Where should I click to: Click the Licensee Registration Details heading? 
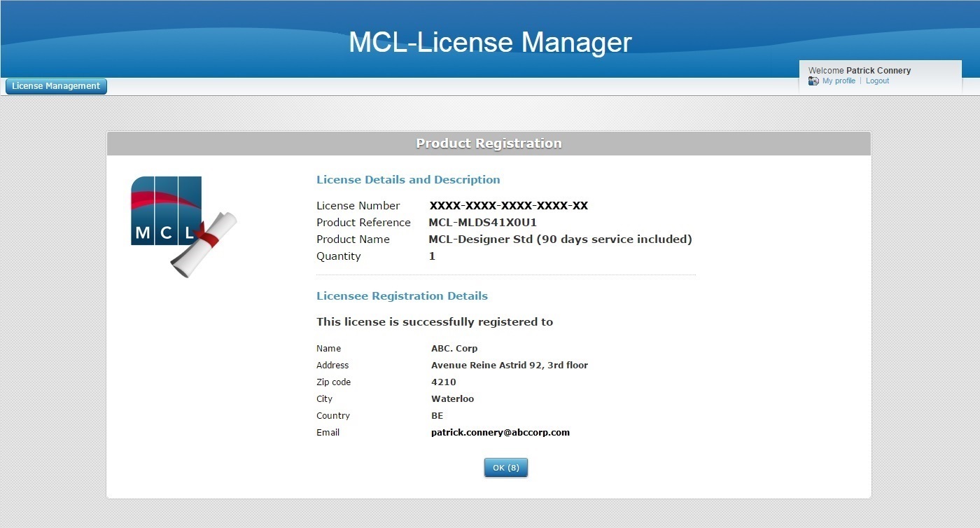point(402,296)
